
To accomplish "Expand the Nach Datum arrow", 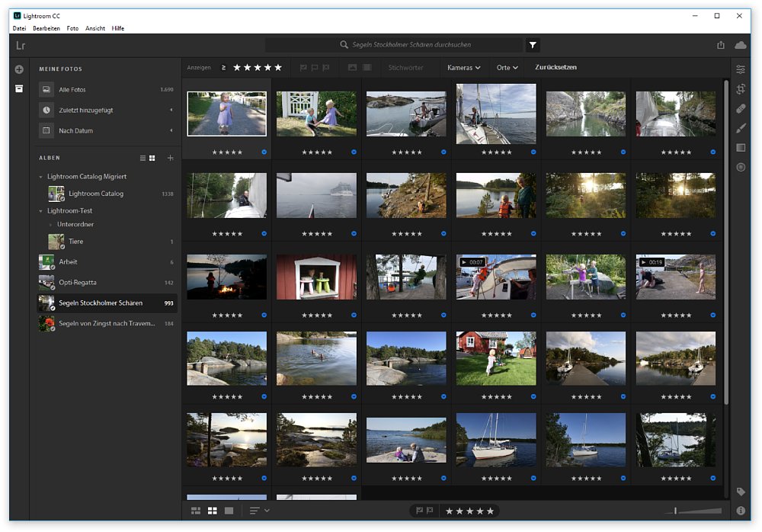I will pyautogui.click(x=171, y=130).
